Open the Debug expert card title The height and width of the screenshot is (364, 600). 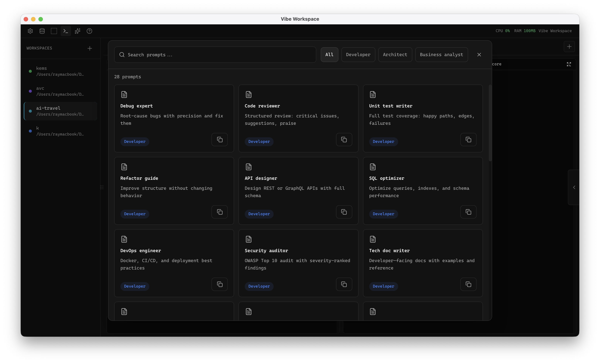136,106
